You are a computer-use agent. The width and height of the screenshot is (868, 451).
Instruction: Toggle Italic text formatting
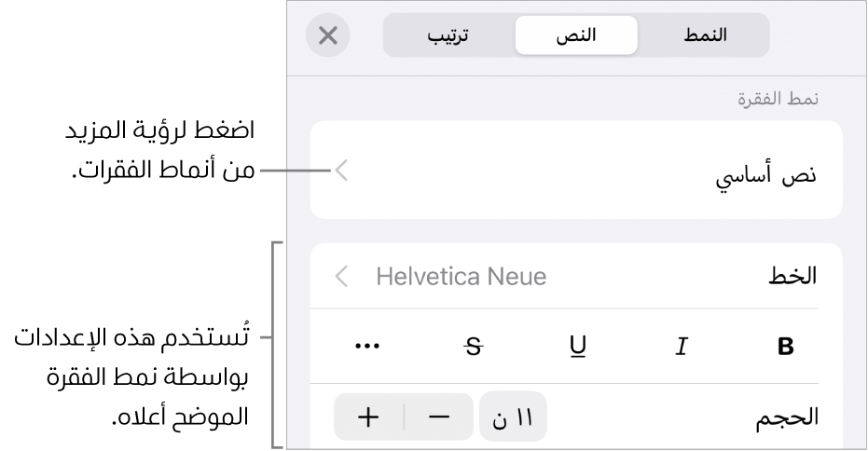click(x=682, y=347)
